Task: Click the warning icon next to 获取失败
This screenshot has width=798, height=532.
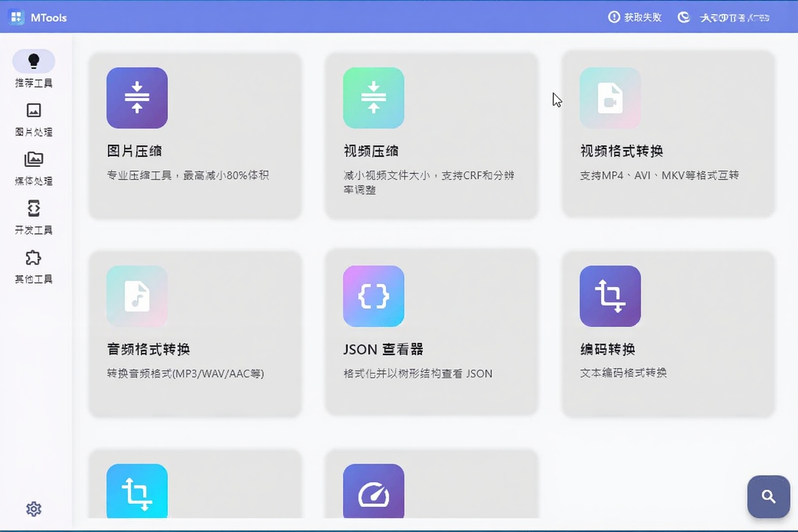Action: pyautogui.click(x=613, y=17)
